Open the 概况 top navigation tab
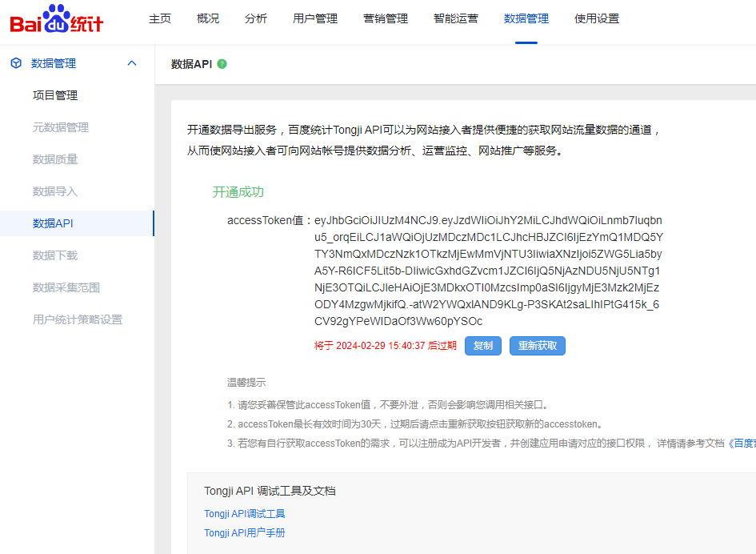The width and height of the screenshot is (756, 554). [x=208, y=19]
